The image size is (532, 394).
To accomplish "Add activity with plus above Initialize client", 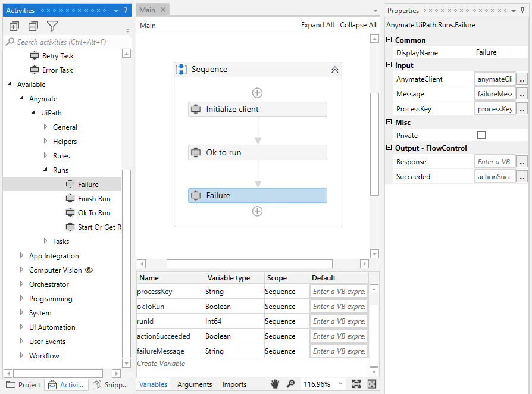I will click(257, 93).
